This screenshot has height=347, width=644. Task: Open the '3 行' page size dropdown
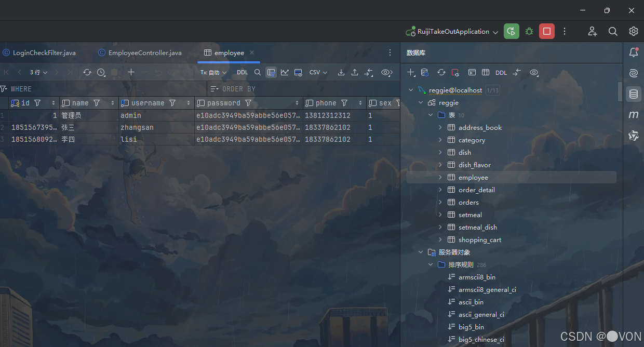(x=38, y=73)
